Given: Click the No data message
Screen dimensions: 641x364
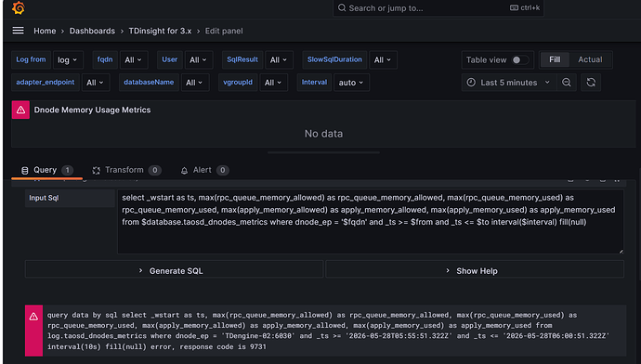Looking at the screenshot, I should (323, 134).
